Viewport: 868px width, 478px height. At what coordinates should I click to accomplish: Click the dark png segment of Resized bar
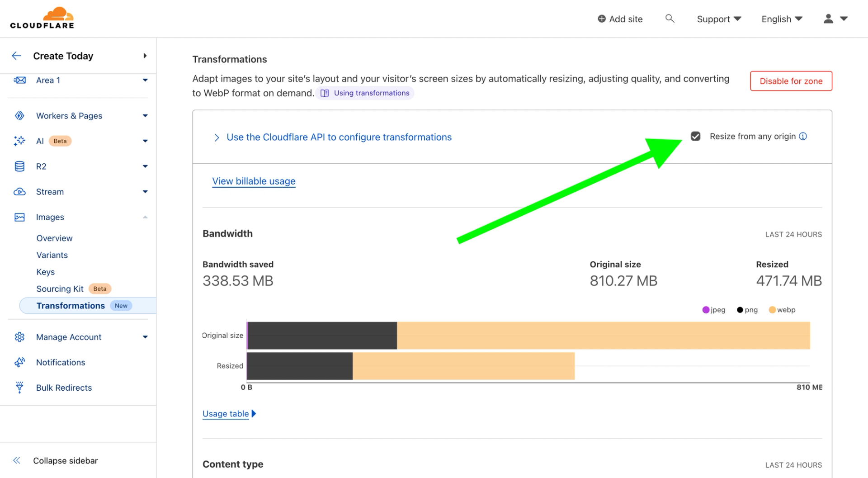(300, 366)
